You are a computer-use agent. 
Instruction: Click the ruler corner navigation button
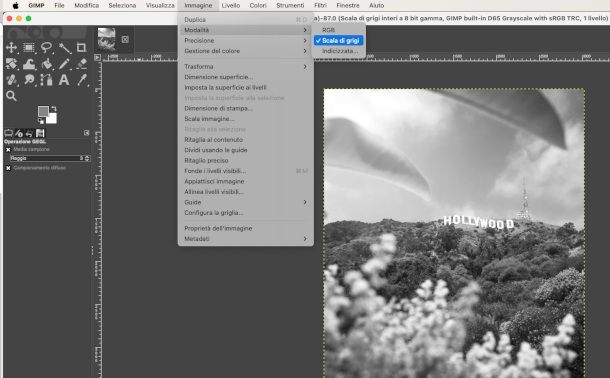point(98,58)
